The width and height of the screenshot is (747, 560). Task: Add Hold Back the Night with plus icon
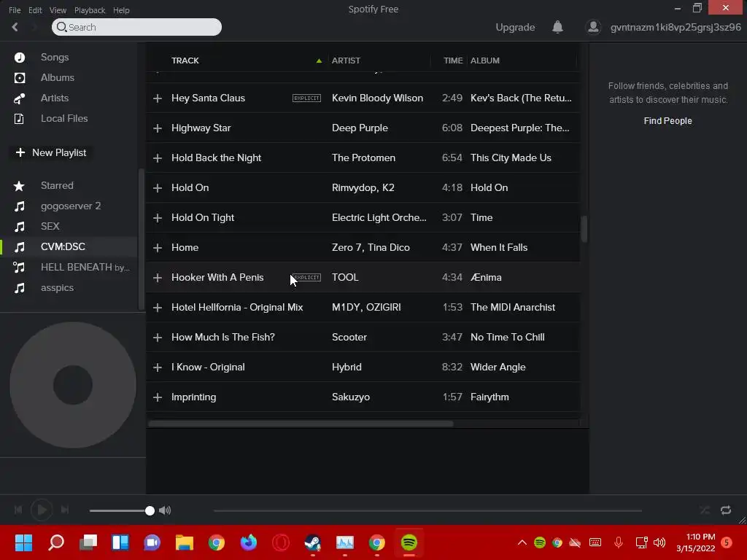158,158
